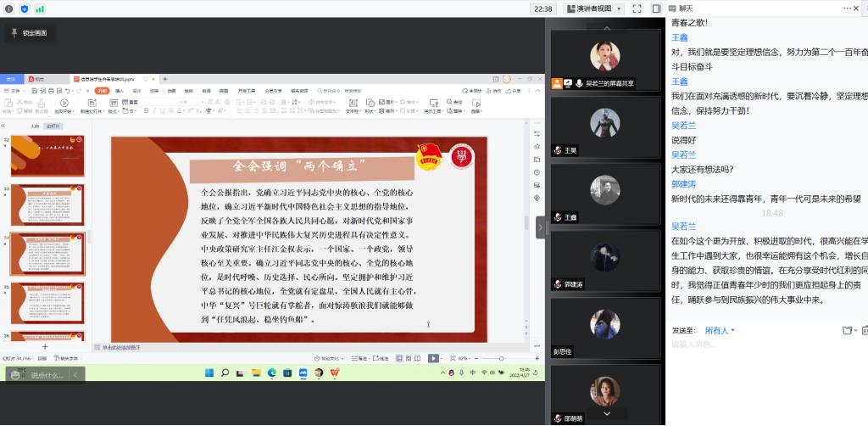The image size is (868, 426).
Task: Click the file send icon in chat
Action: point(848,330)
